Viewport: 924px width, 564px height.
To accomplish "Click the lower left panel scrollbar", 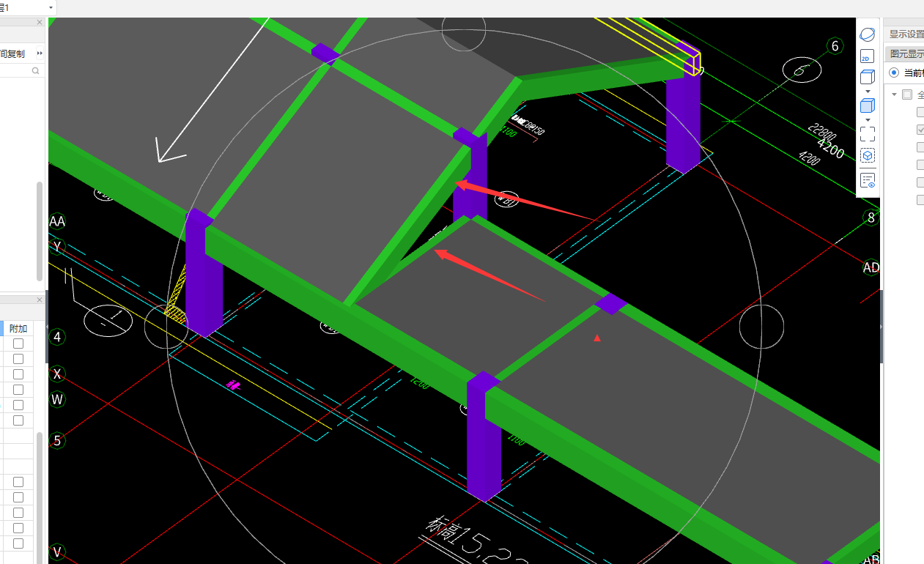I will pyautogui.click(x=40, y=498).
